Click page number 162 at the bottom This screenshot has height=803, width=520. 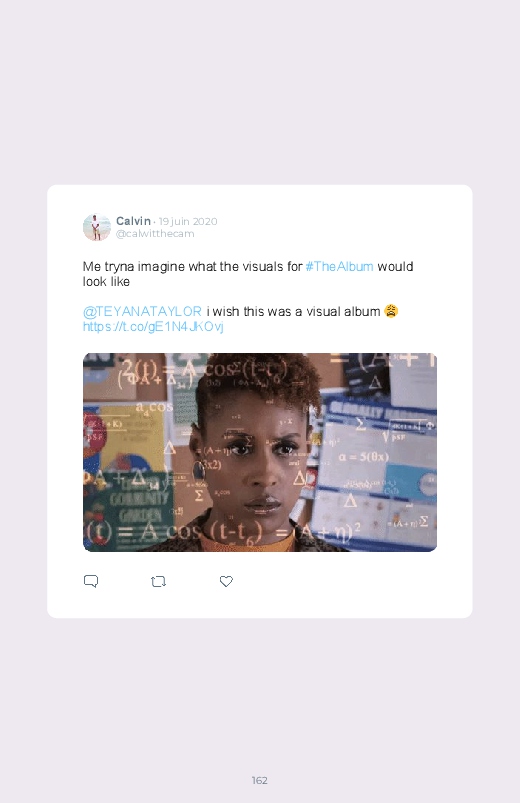point(260,780)
